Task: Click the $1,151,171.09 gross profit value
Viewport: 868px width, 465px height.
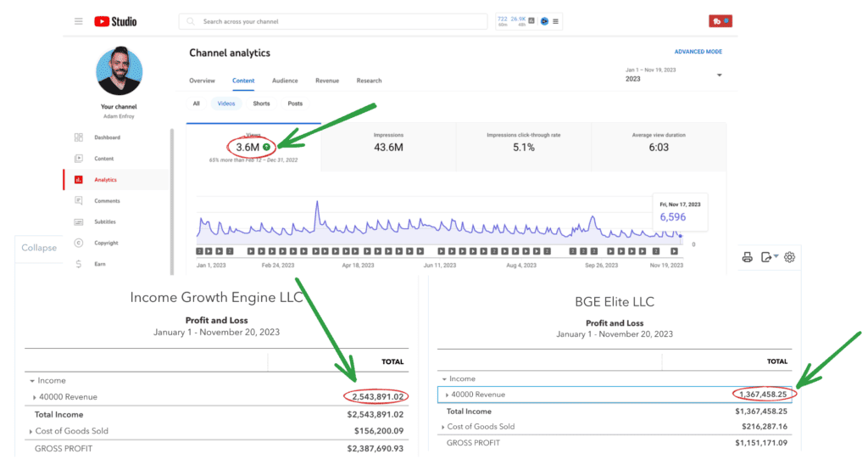Action: click(761, 443)
